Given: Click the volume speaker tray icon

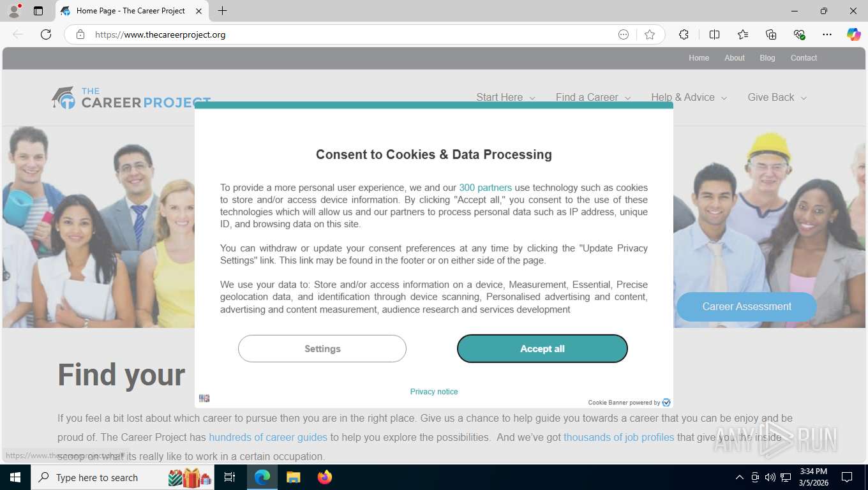Looking at the screenshot, I should [x=770, y=477].
